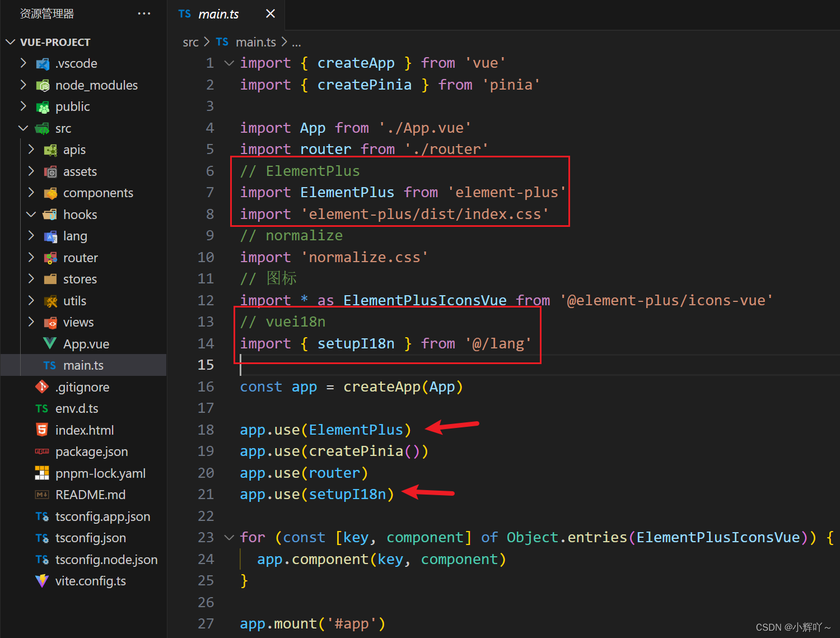The width and height of the screenshot is (840, 638).
Task: Click the node_modules folder icon
Action: pyautogui.click(x=43, y=85)
